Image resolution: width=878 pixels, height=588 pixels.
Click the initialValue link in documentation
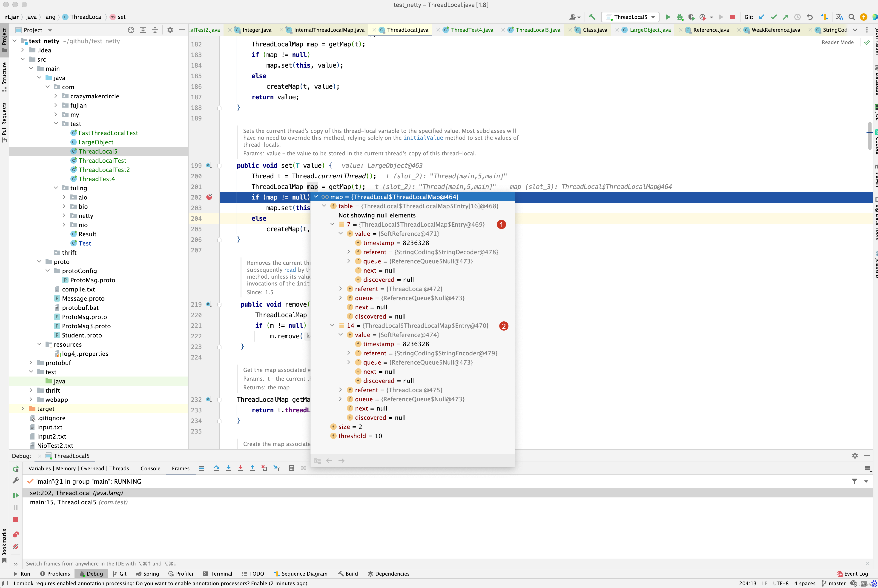click(x=423, y=138)
